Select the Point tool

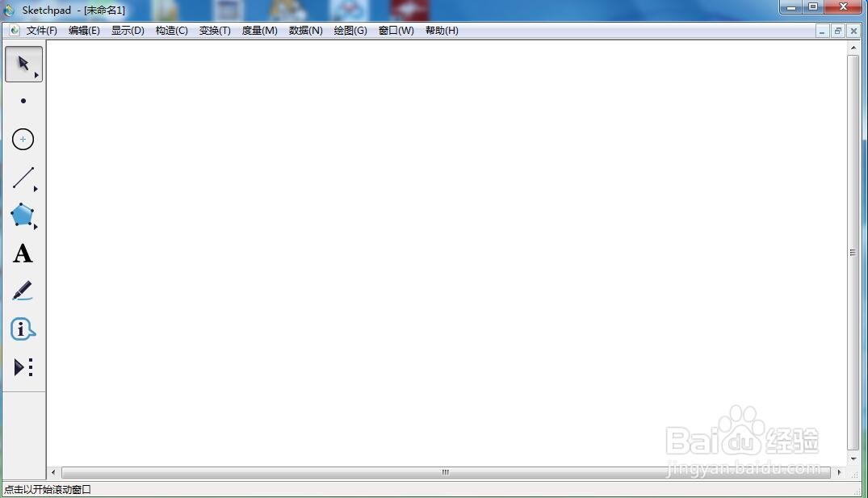(x=23, y=101)
